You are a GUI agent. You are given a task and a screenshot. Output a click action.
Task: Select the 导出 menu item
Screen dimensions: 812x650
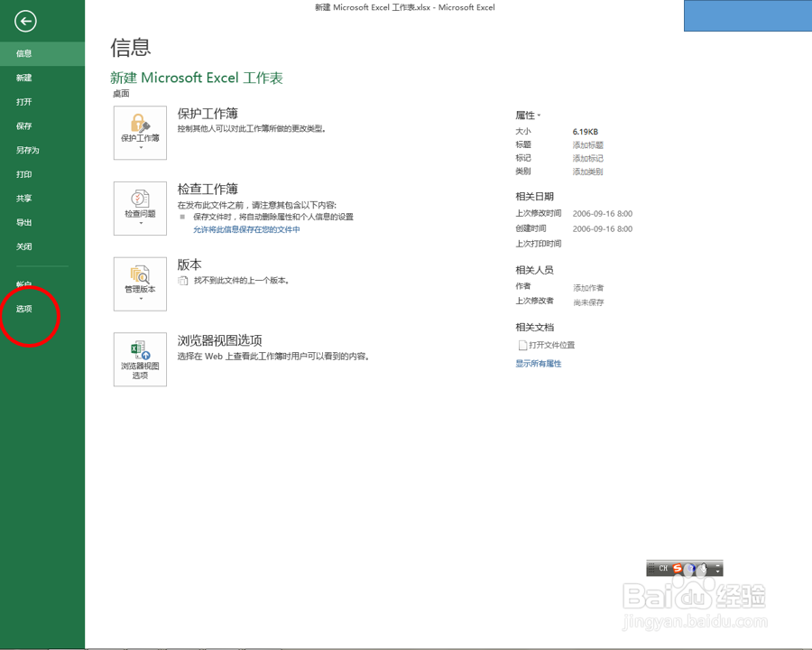(x=42, y=222)
